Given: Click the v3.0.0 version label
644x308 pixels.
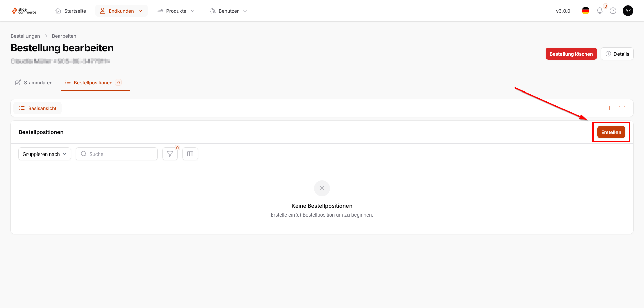Looking at the screenshot, I should coord(563,11).
